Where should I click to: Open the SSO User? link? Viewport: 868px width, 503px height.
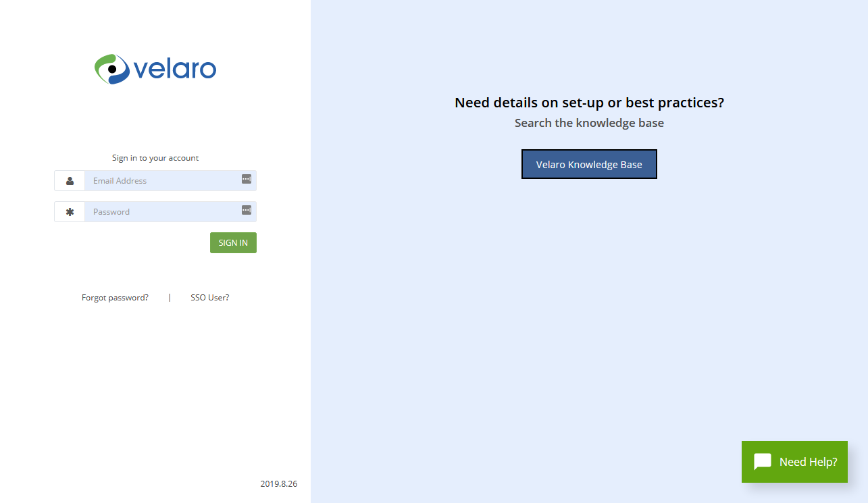pyautogui.click(x=209, y=298)
